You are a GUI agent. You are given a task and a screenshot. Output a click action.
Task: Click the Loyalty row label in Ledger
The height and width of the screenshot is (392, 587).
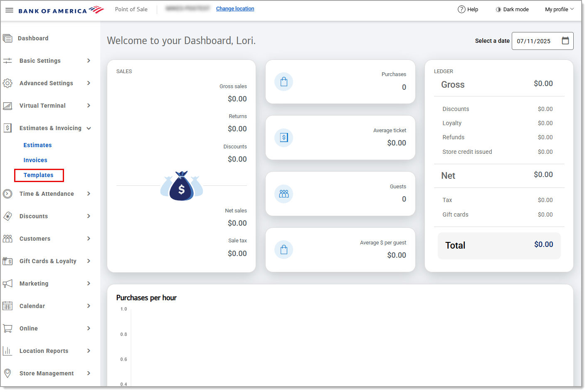452,123
